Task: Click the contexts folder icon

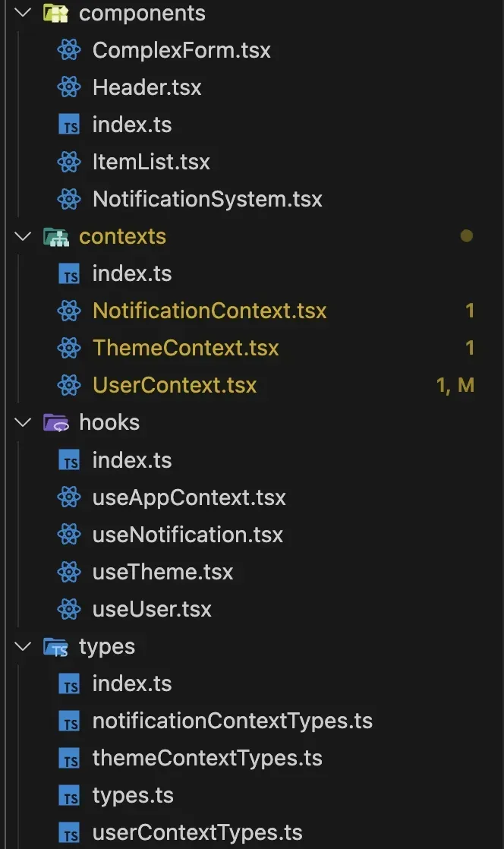Action: coord(55,237)
